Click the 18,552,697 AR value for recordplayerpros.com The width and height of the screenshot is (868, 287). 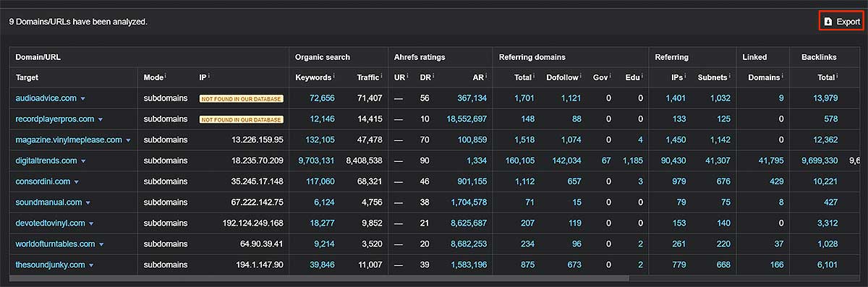[467, 119]
